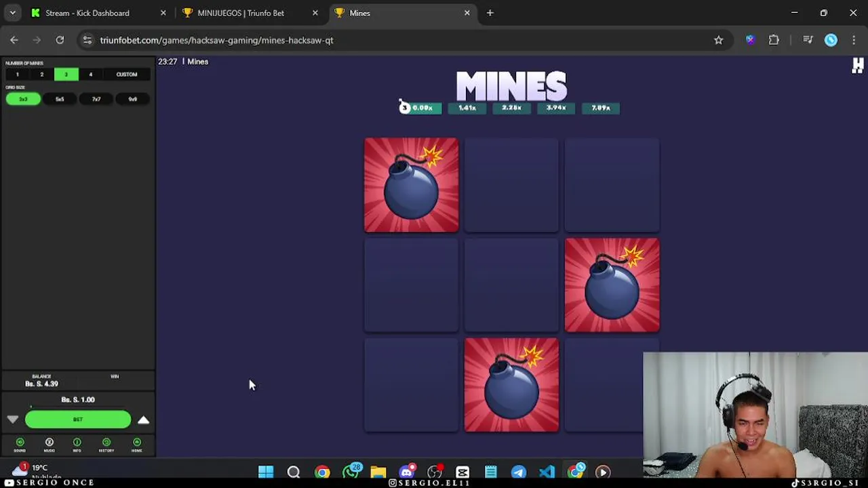Open Visual Studio Code from the taskbar
The image size is (868, 488).
pos(547,472)
